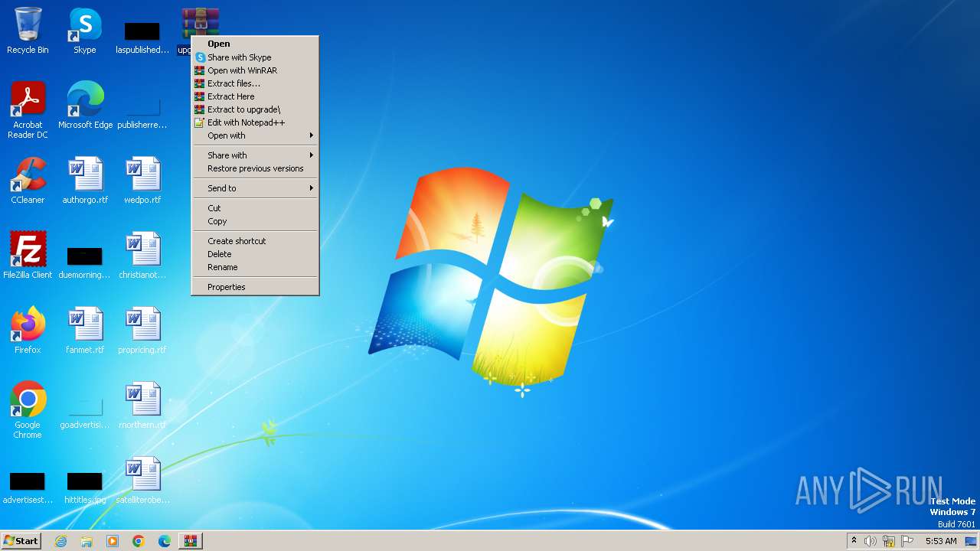Open clock showing 5:53 AM
980x551 pixels.
(x=941, y=541)
